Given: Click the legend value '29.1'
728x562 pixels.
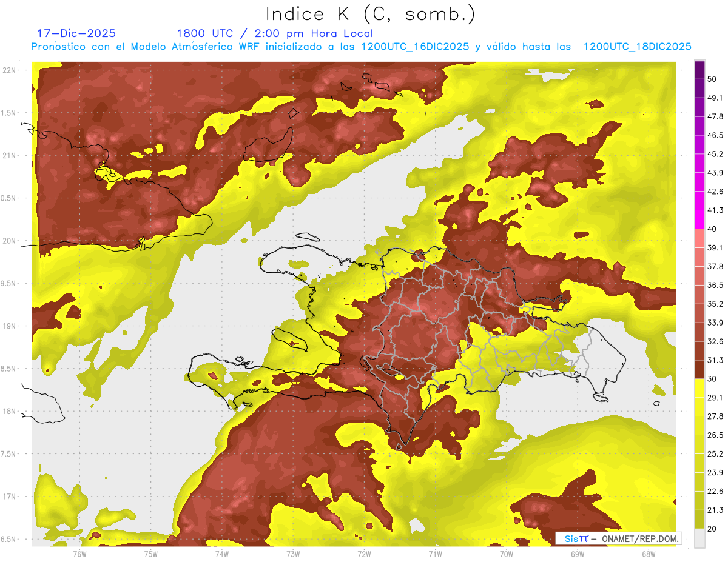Looking at the screenshot, I should [x=715, y=397].
